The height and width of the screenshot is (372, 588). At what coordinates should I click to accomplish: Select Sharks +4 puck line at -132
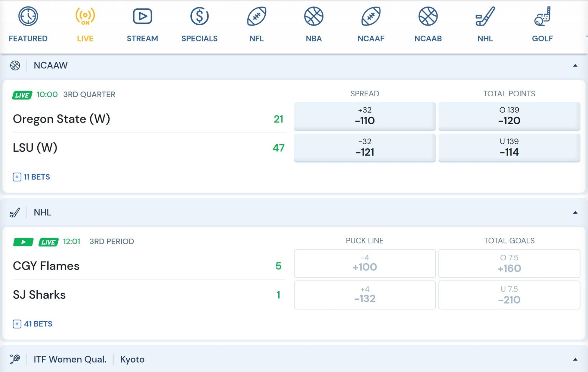click(x=365, y=295)
